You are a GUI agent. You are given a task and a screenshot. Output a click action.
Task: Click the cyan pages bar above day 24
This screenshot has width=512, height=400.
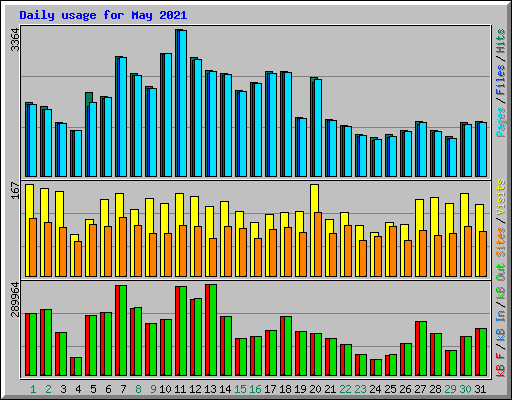[x=378, y=158]
